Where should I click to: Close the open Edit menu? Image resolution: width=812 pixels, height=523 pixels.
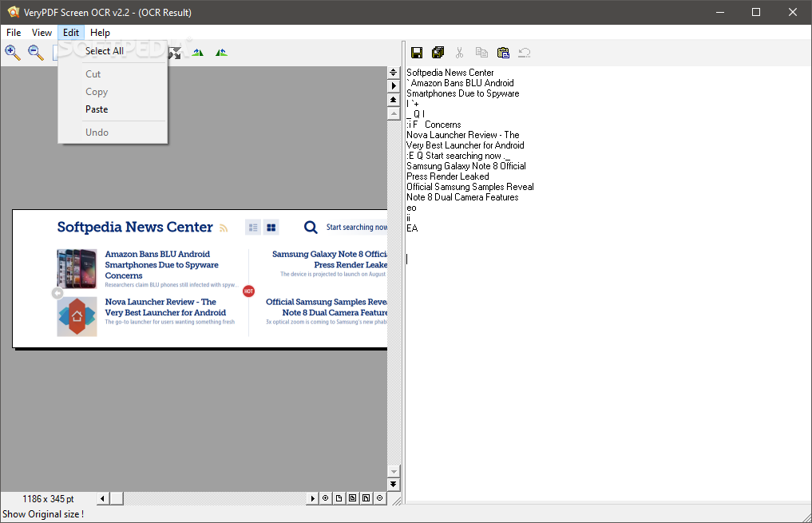tap(71, 33)
